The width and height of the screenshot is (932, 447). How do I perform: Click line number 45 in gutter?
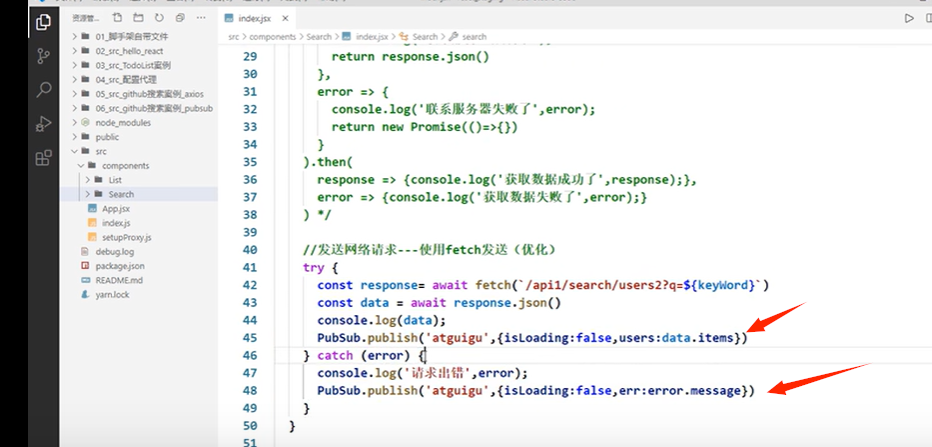click(250, 338)
